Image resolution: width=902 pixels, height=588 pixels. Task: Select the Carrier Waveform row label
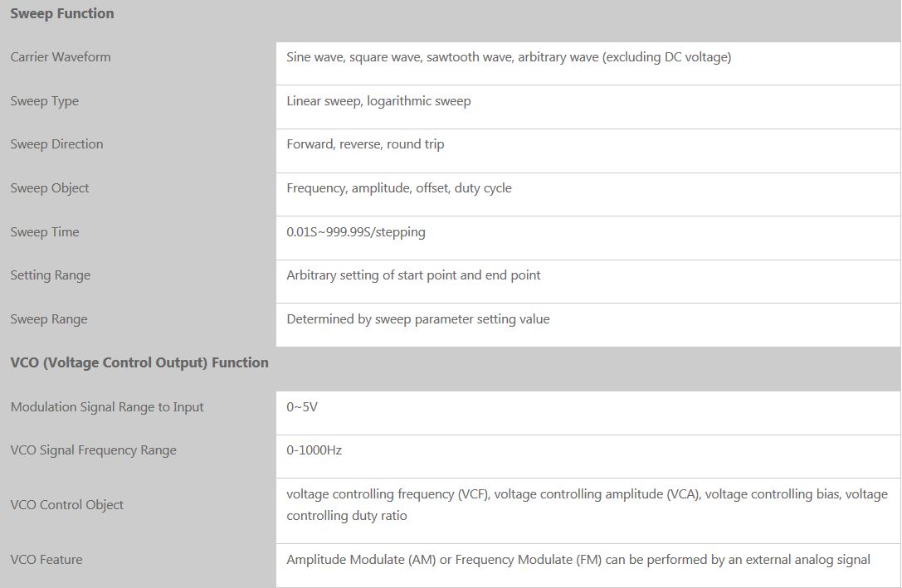pyautogui.click(x=61, y=57)
